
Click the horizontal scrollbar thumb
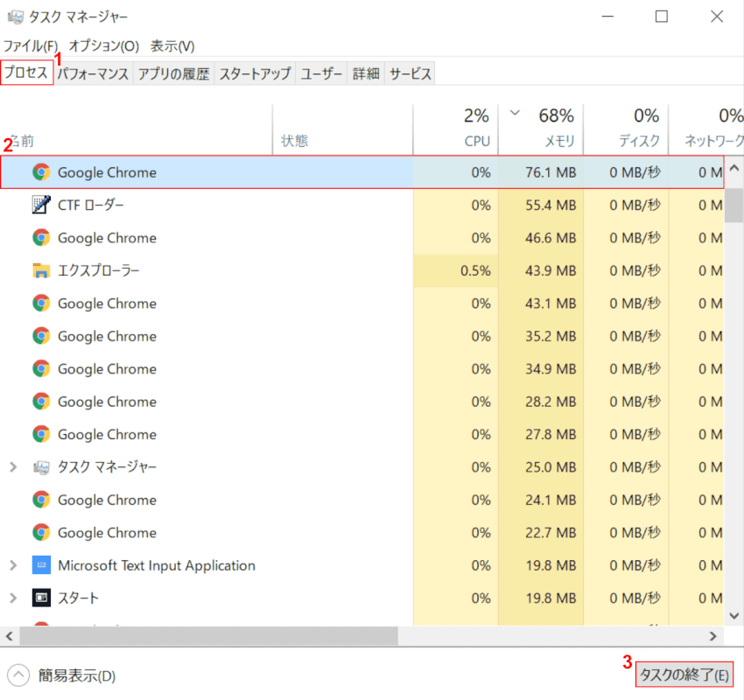click(208, 636)
